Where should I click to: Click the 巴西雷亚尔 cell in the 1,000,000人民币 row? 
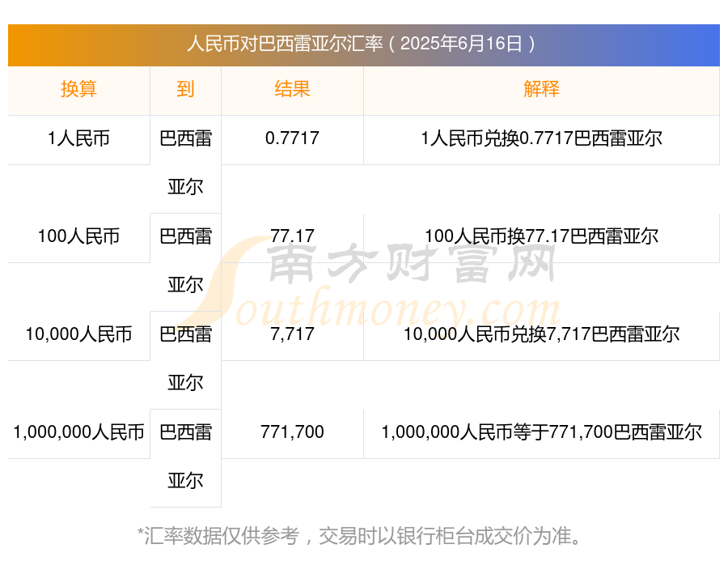tap(185, 457)
